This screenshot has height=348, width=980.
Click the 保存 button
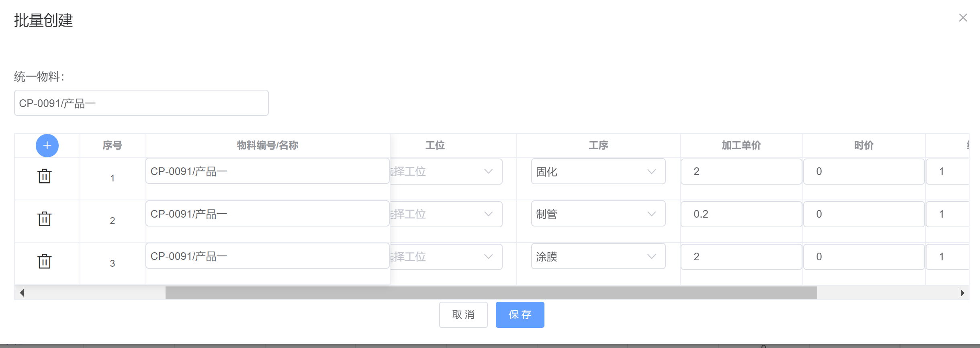pos(520,315)
